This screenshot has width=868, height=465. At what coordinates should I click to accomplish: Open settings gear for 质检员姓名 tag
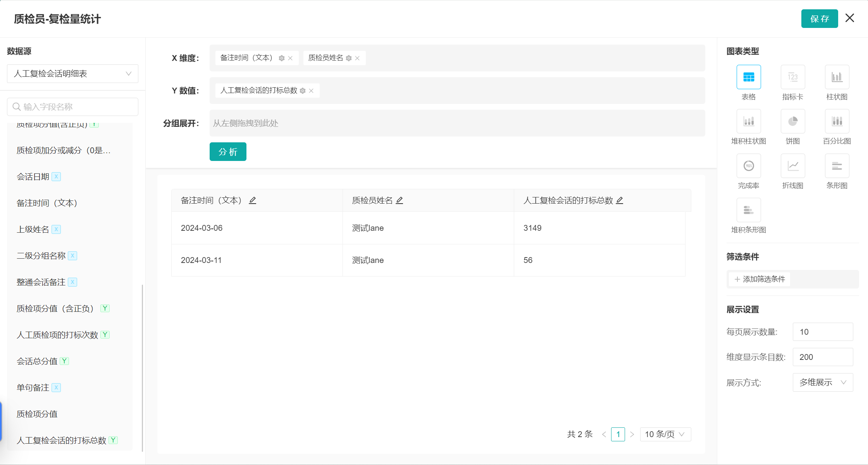coord(349,58)
